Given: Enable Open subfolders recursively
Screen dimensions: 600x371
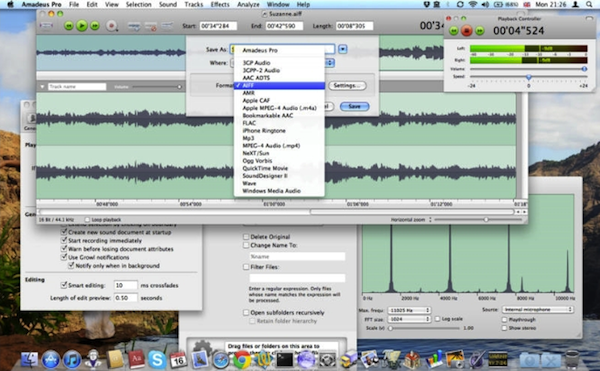Looking at the screenshot, I should tap(246, 312).
